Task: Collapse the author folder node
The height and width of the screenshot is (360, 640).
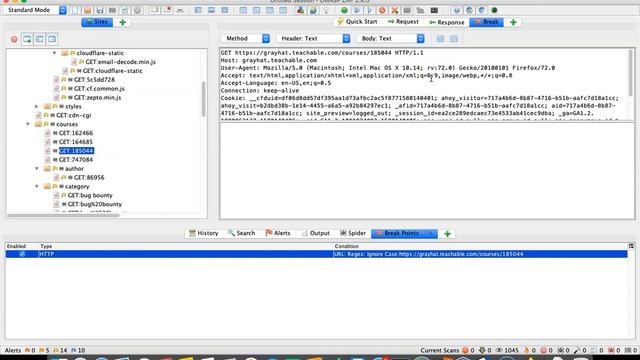Action: [37, 169]
